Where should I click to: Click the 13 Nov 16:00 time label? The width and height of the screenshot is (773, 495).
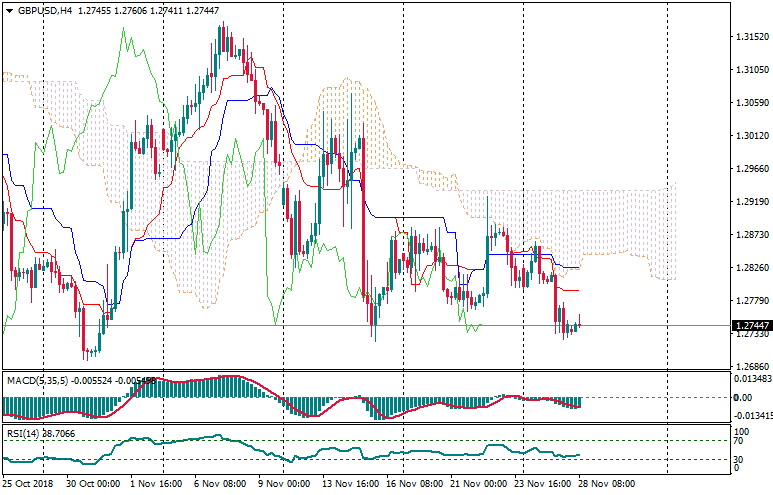(350, 483)
